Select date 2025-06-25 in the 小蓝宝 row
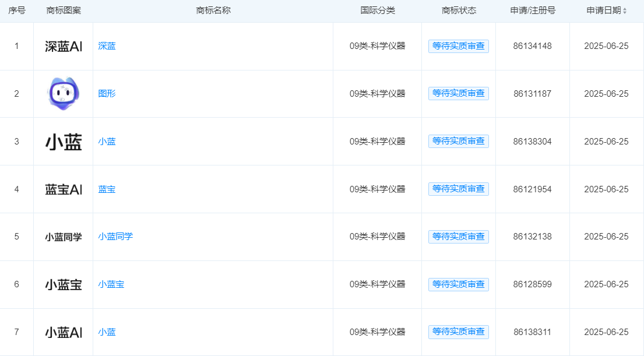Viewport: 644px width, 356px height. pos(606,284)
